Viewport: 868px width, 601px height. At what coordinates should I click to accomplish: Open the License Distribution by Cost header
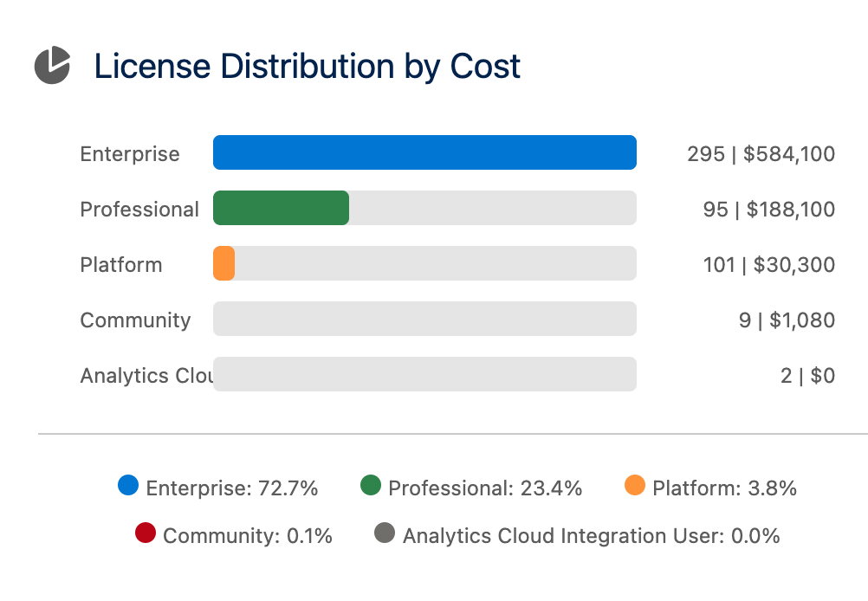coord(308,67)
